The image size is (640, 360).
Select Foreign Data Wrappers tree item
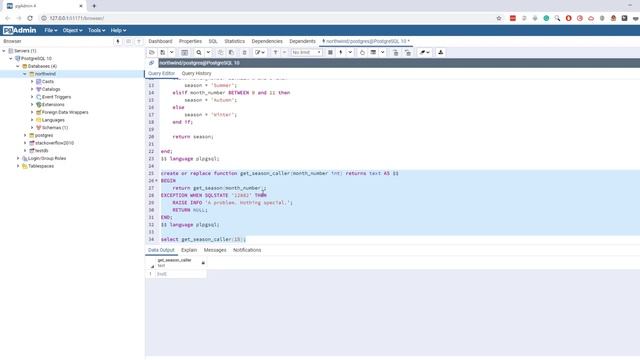pos(65,112)
